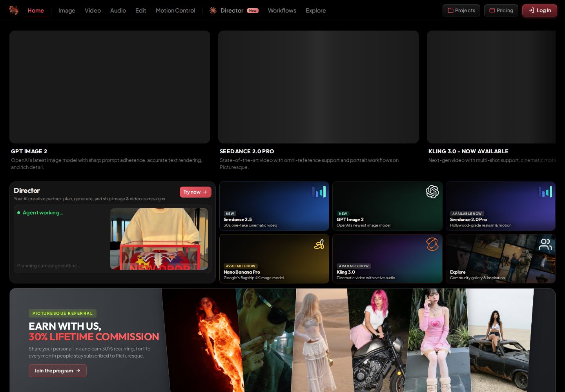The image size is (565, 392).
Task: Go to the Video section
Action: tap(93, 11)
